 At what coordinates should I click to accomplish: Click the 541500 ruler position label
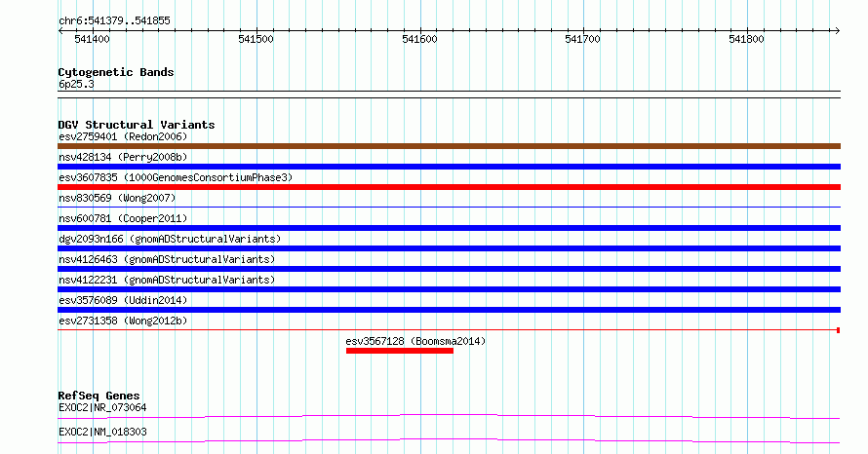[256, 39]
